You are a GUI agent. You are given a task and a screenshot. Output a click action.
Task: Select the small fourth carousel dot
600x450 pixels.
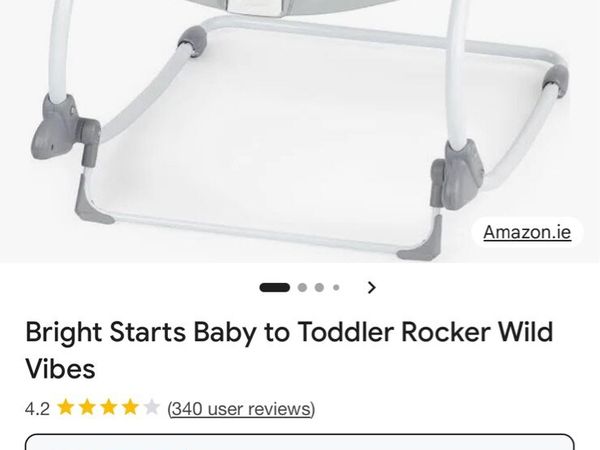point(336,287)
